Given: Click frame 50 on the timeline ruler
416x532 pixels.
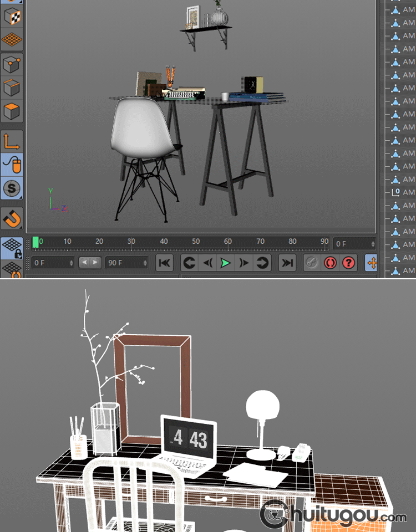Looking at the screenshot, I should tap(196, 242).
